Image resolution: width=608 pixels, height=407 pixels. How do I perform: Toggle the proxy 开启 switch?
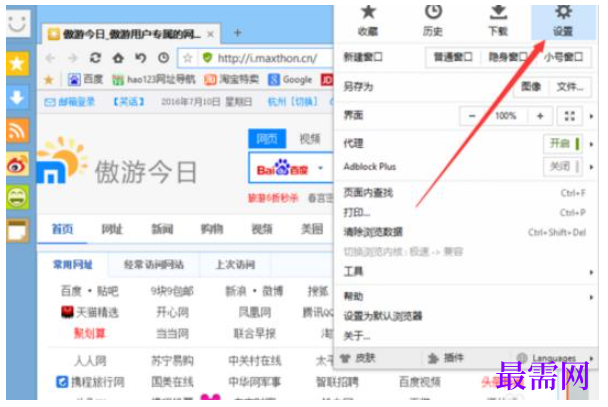coord(563,143)
